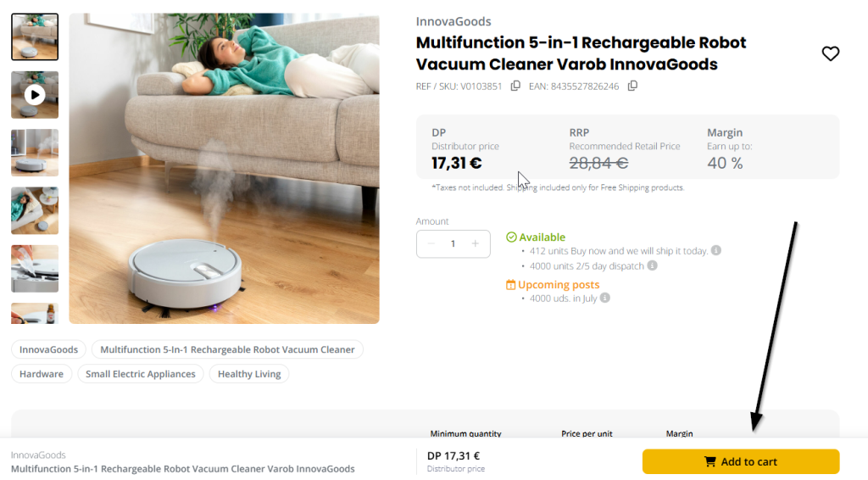Copy the REF / SKU code

point(515,86)
